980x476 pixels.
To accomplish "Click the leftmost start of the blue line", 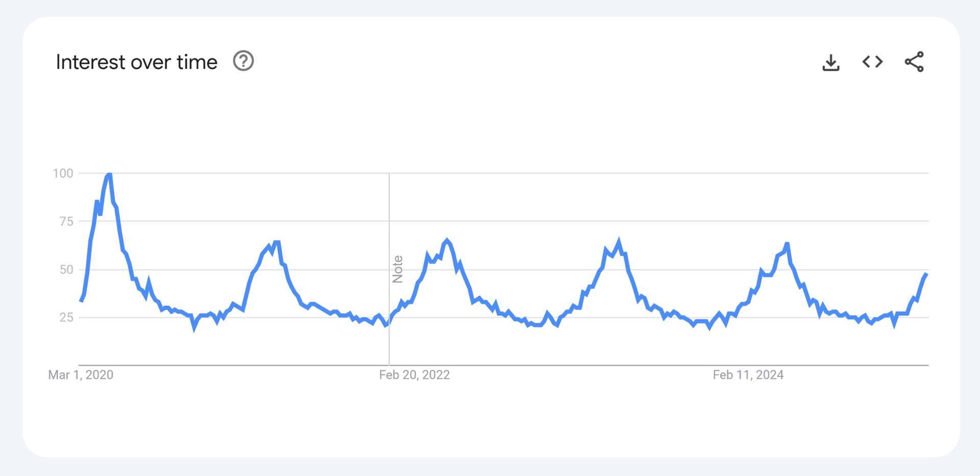I will click(81, 301).
